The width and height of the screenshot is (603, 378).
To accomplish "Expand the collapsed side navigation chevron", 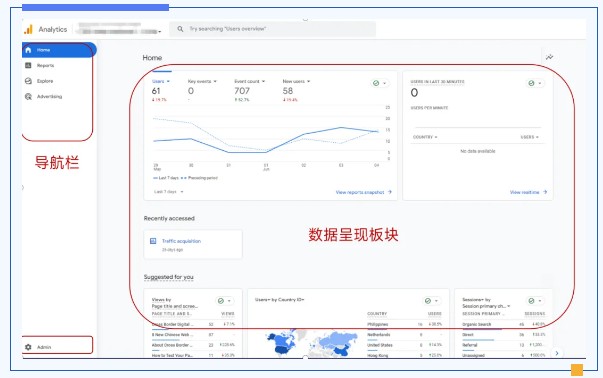I will click(x=23, y=188).
